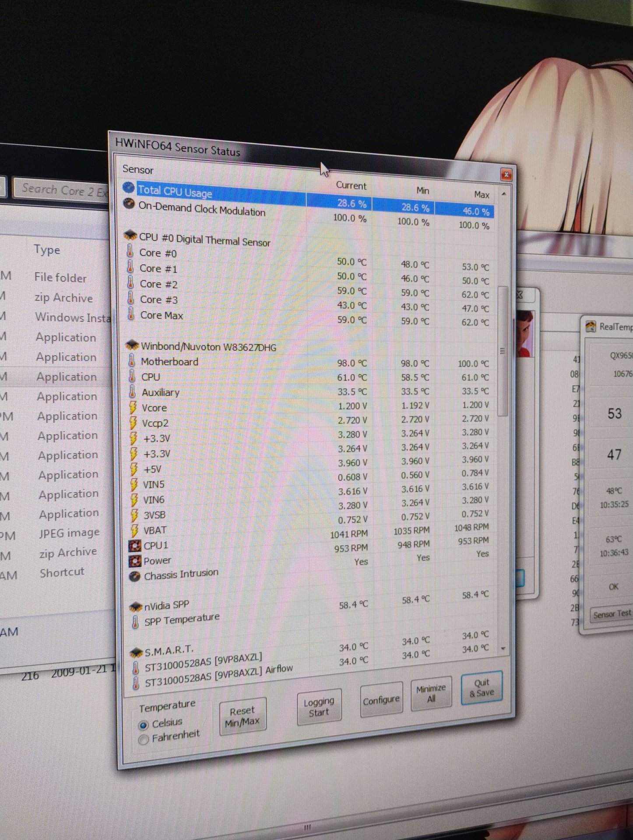Open the Configure settings button
This screenshot has width=633, height=840.
(x=381, y=700)
